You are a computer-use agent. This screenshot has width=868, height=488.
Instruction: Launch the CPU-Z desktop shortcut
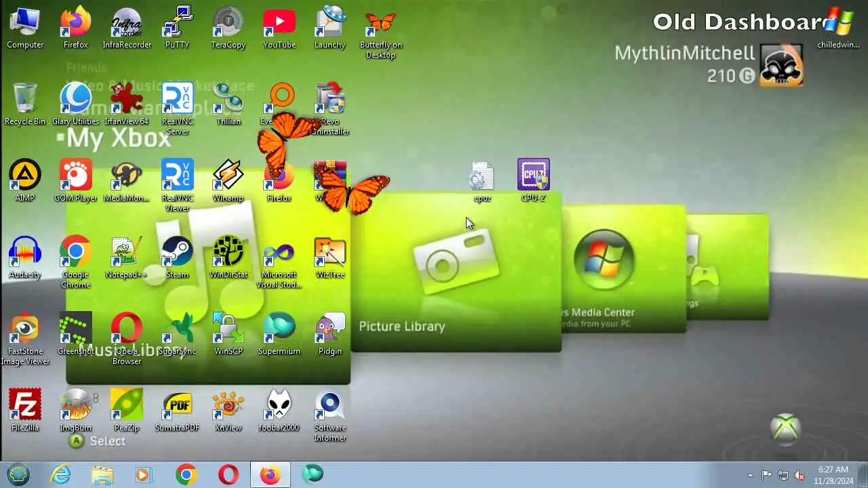534,182
